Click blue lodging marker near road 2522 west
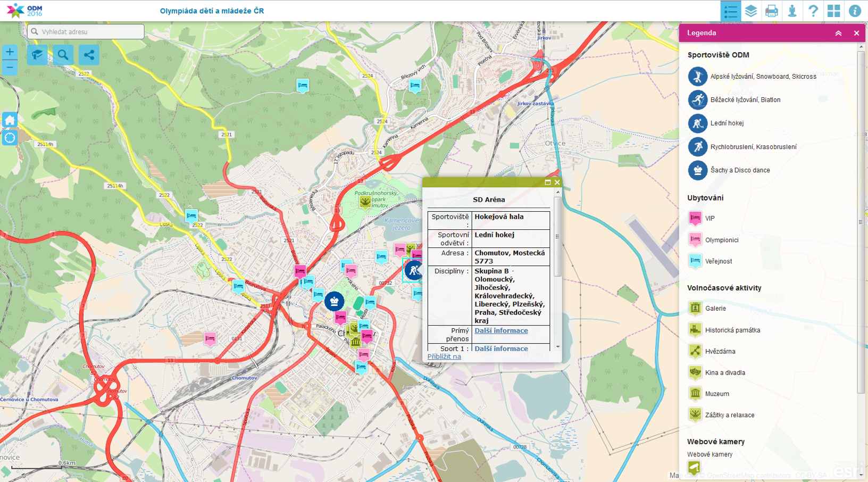The width and height of the screenshot is (868, 482). (191, 216)
